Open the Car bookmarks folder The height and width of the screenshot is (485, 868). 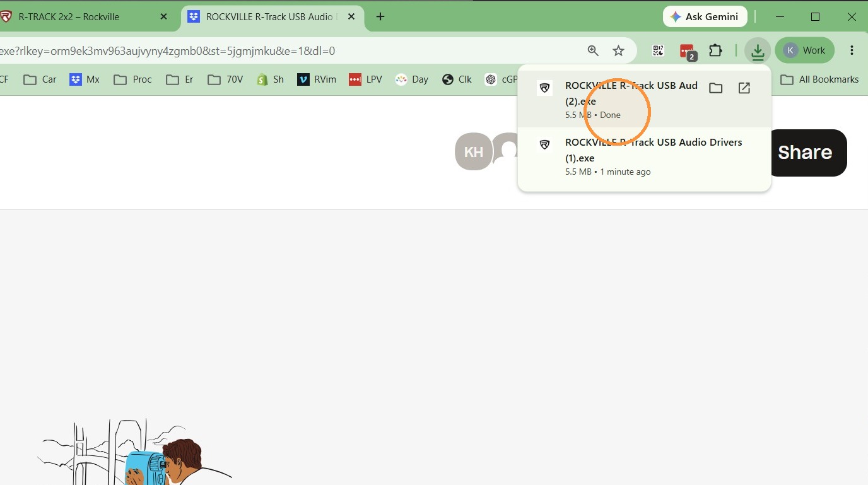tap(40, 79)
